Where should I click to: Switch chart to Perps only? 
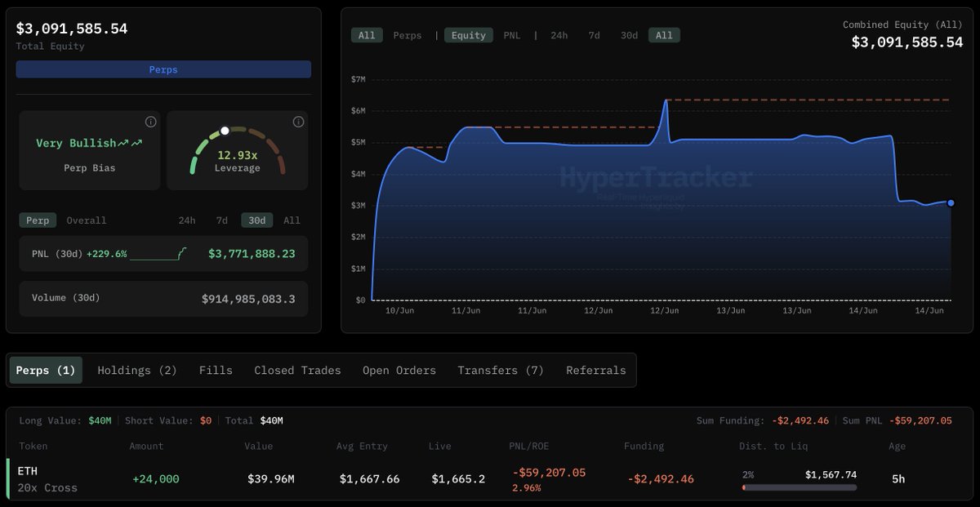(x=408, y=35)
